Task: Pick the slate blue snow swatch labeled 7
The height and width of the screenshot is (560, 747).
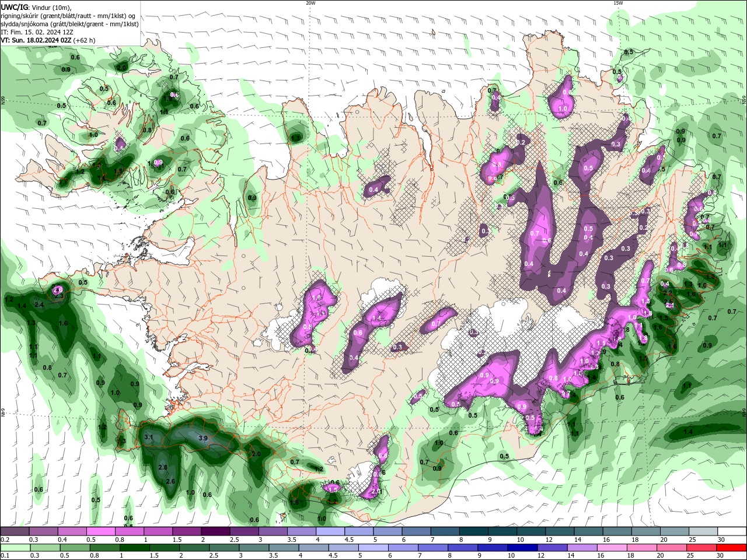Action: point(445,531)
